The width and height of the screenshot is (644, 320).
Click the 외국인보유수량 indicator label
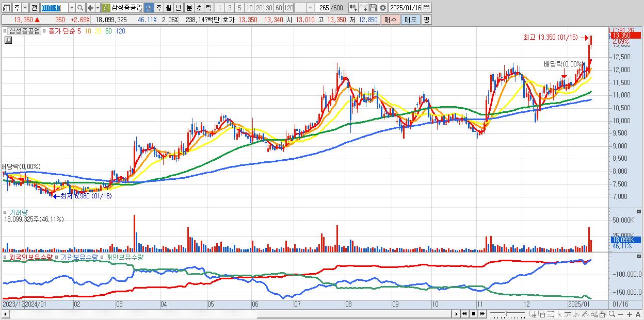(30, 257)
